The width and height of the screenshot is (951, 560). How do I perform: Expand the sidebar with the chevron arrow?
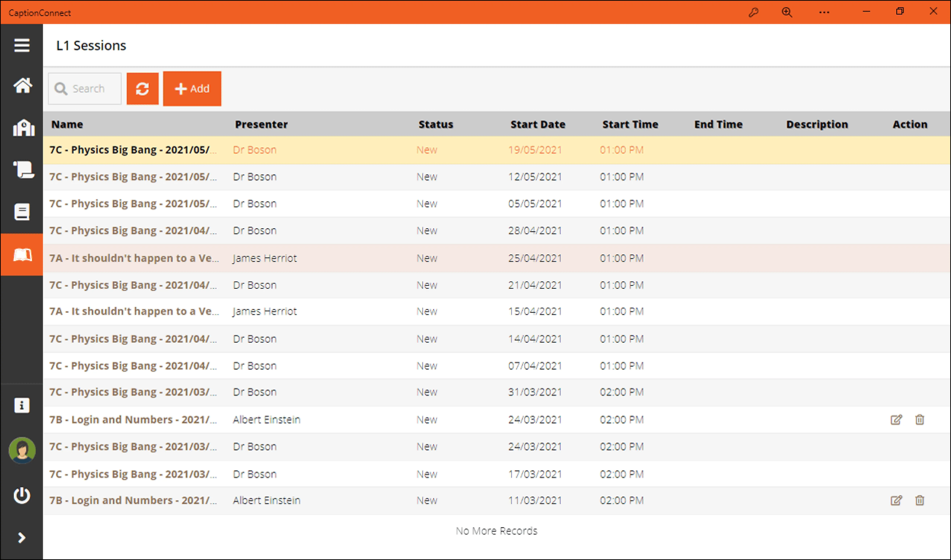tap(22, 537)
